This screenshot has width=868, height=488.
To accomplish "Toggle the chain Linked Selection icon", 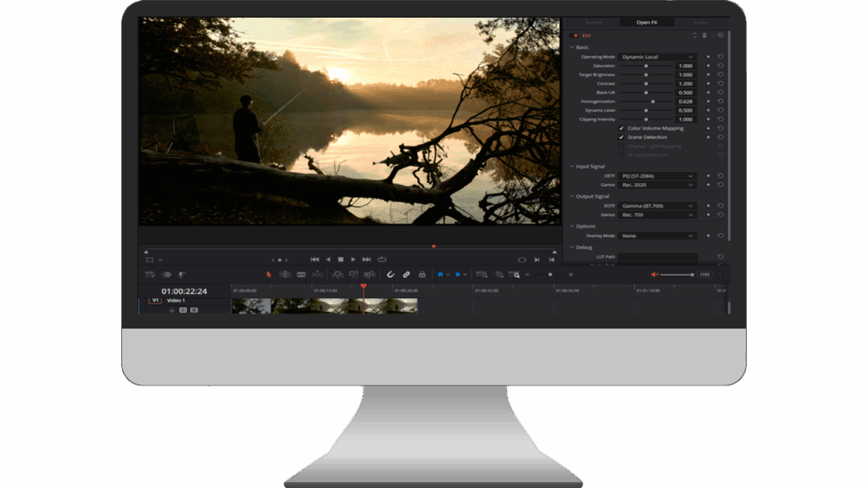I will click(407, 274).
